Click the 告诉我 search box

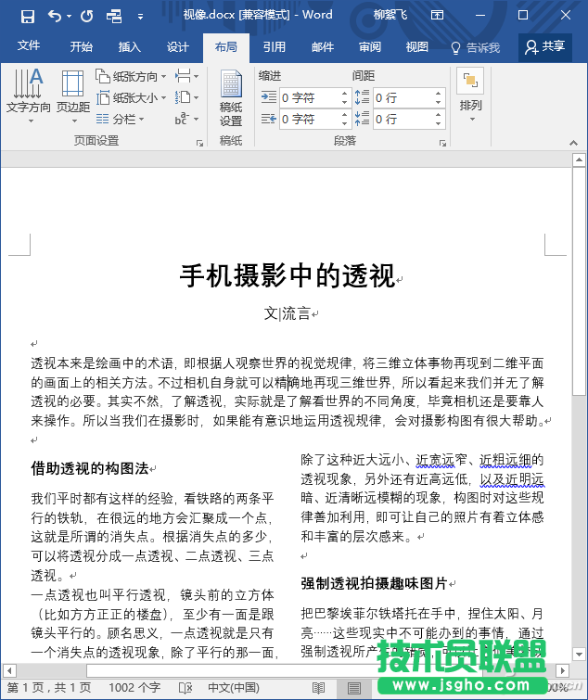[x=476, y=48]
